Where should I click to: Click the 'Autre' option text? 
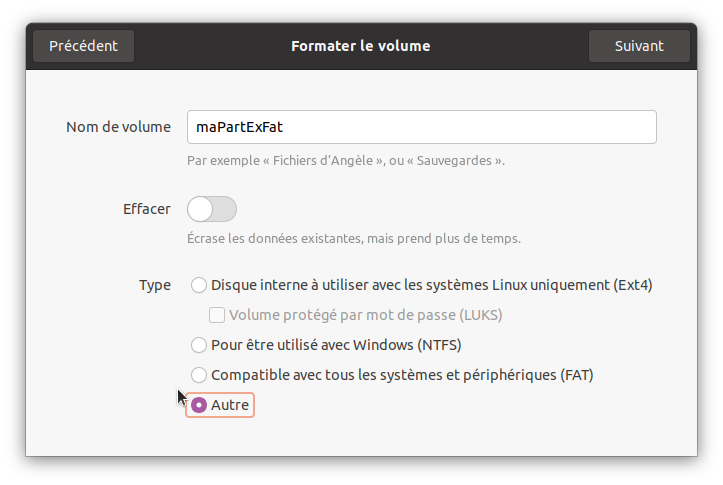click(230, 405)
